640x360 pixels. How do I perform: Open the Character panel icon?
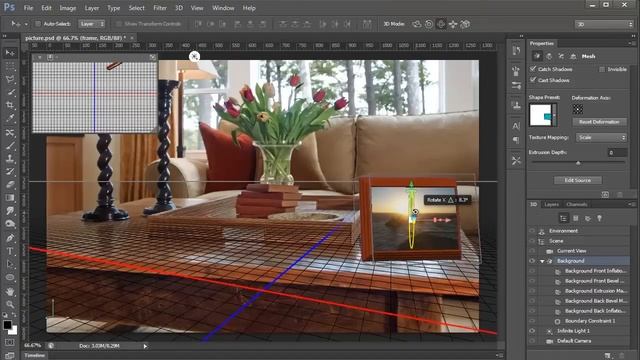pos(516,126)
